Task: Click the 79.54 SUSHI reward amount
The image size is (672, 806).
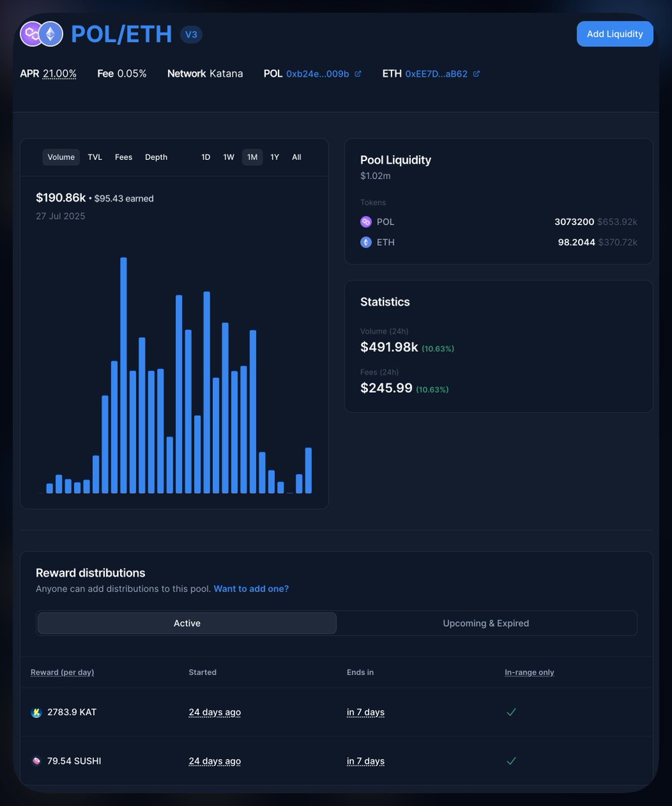Action: point(75,761)
